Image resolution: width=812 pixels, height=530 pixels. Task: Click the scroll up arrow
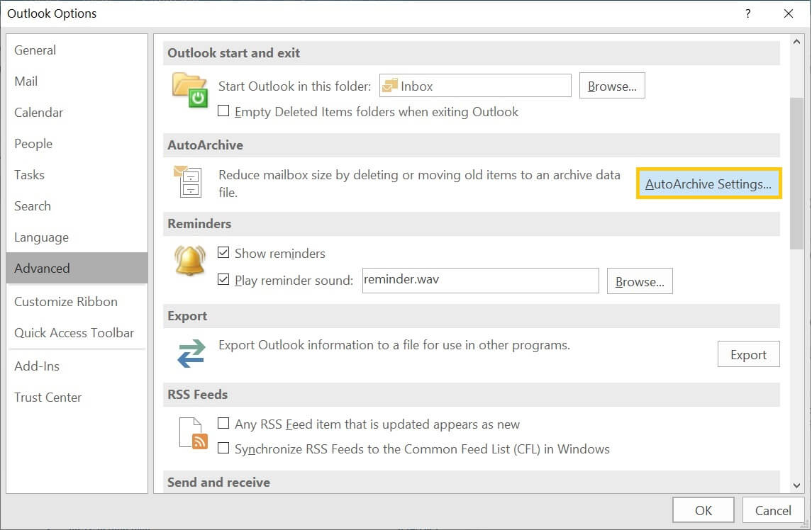click(x=796, y=41)
